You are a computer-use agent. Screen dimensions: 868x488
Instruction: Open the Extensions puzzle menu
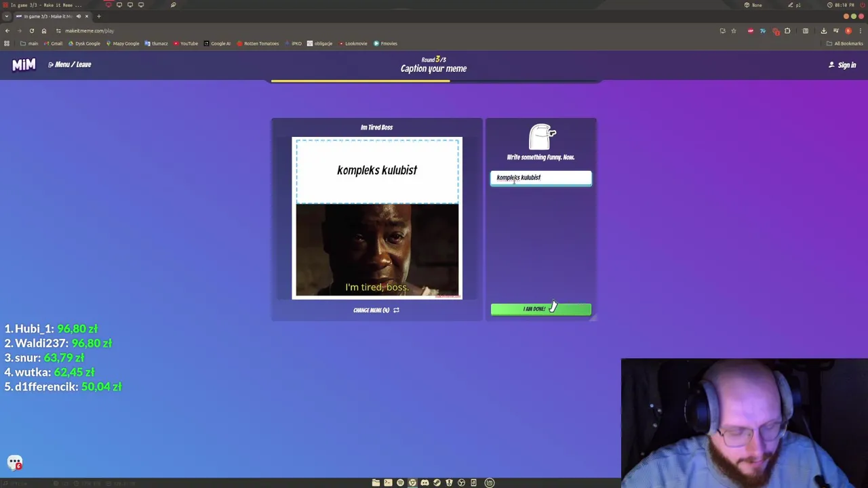787,30
